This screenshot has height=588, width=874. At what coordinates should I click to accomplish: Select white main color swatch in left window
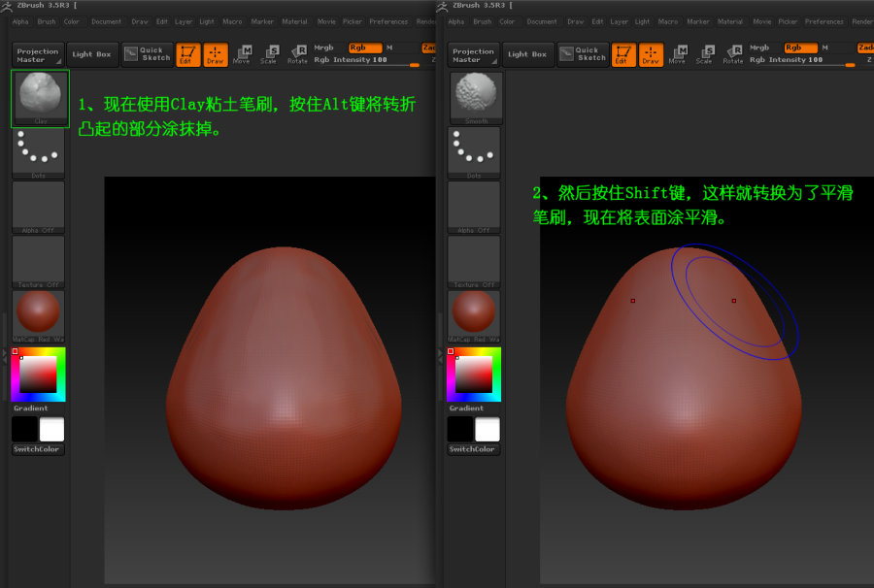51,429
